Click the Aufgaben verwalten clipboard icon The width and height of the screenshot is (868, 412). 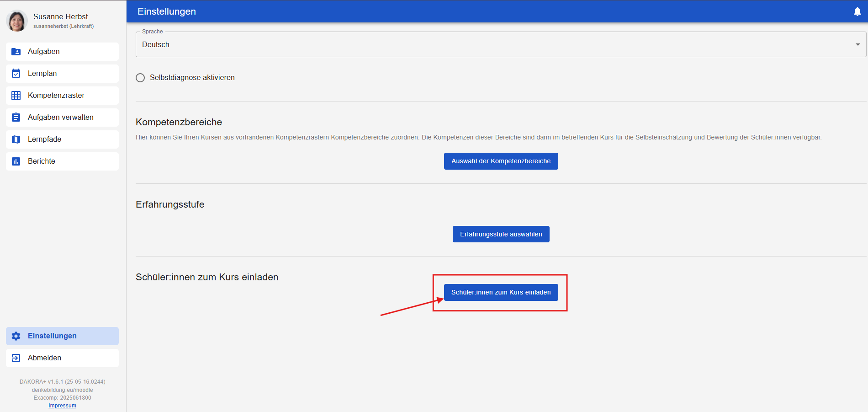pyautogui.click(x=16, y=118)
